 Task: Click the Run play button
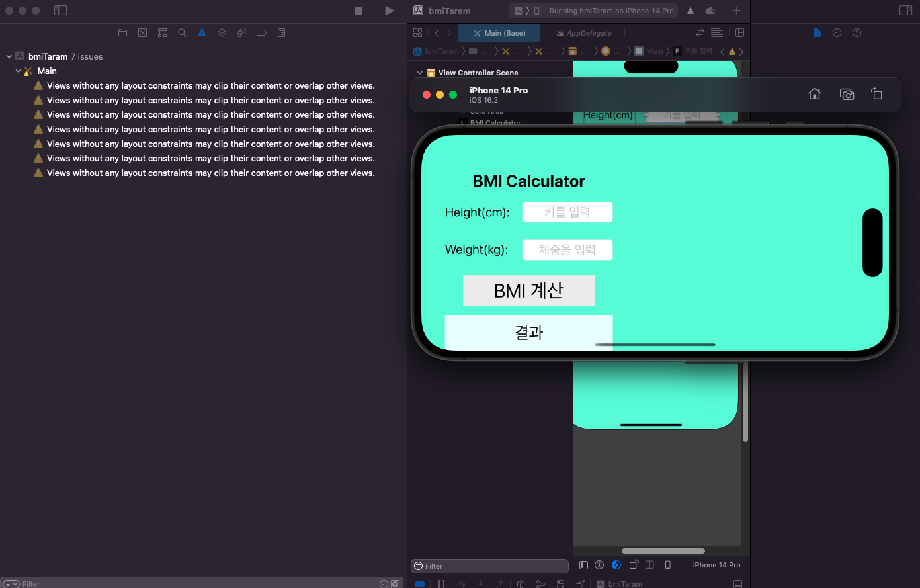[389, 11]
